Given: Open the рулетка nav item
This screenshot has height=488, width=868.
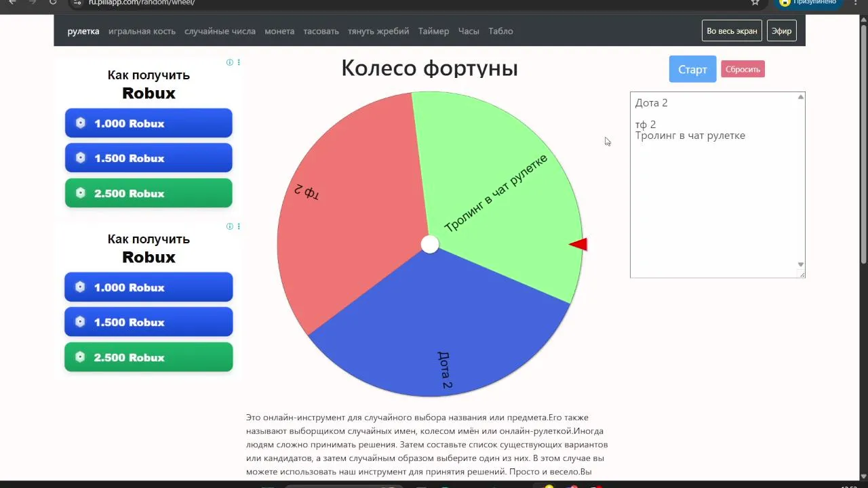Looking at the screenshot, I should coord(83,31).
